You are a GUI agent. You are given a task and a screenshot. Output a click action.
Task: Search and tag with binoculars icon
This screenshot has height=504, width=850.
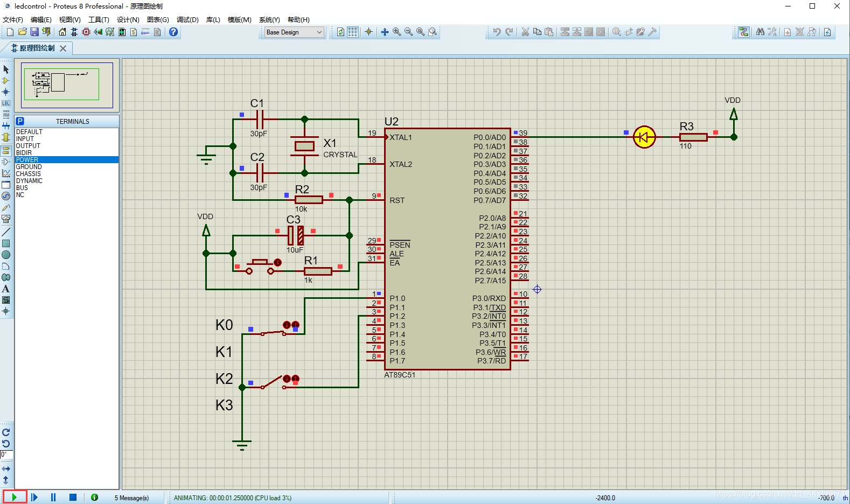(760, 32)
